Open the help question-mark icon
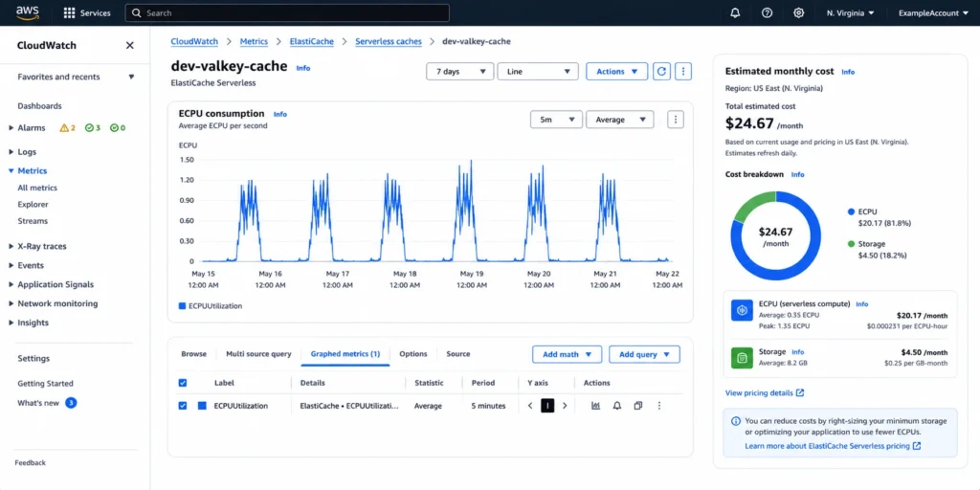The width and height of the screenshot is (980, 490). tap(767, 12)
